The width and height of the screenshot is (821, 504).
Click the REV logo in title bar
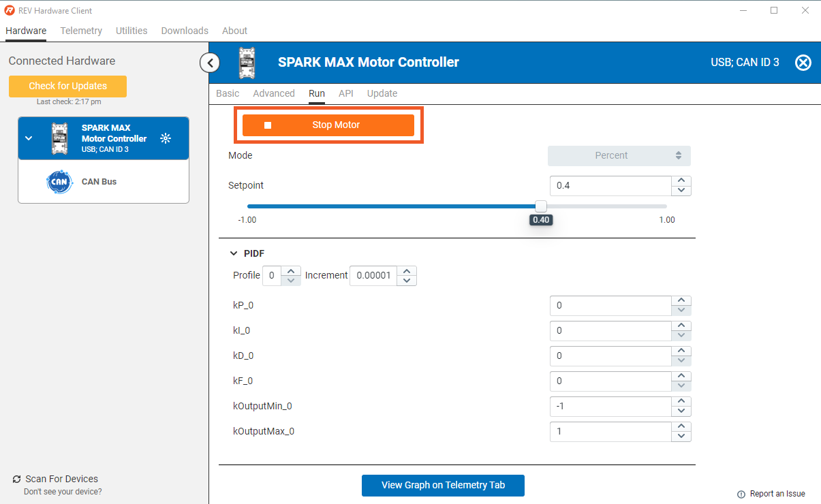10,11
